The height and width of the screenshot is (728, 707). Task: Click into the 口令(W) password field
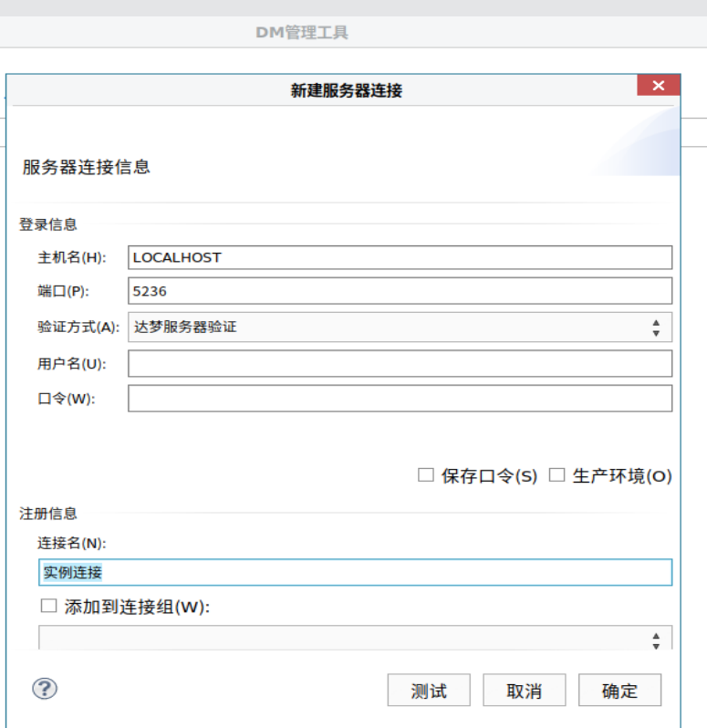(x=400, y=399)
